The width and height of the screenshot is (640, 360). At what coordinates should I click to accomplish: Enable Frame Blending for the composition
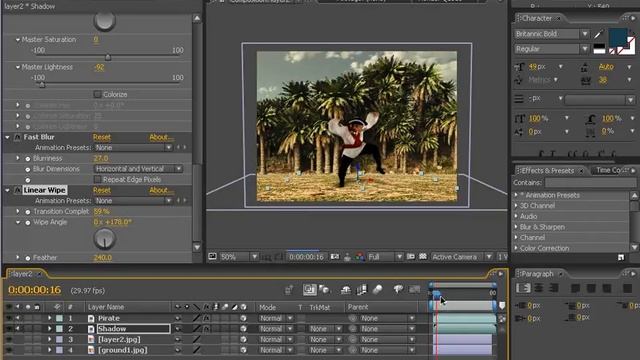362,290
